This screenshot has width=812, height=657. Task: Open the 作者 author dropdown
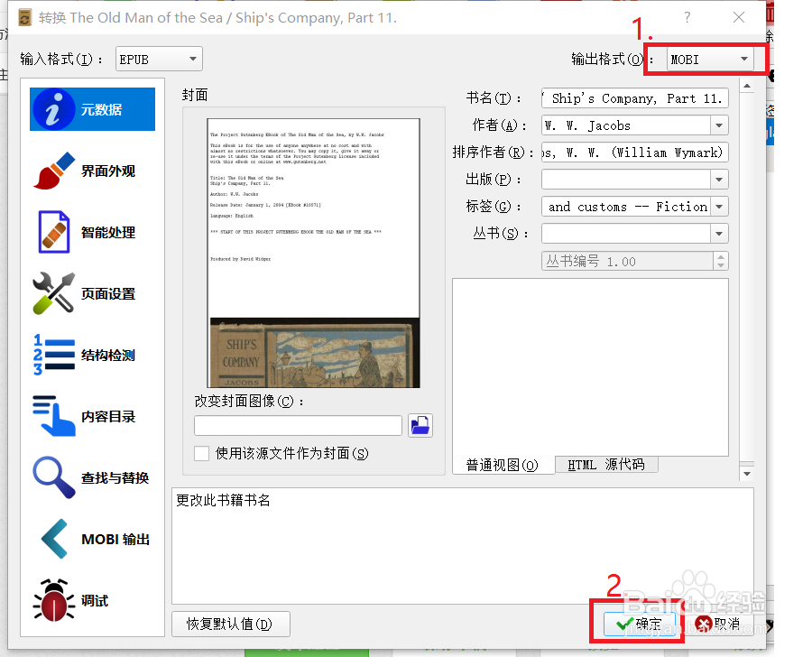719,125
